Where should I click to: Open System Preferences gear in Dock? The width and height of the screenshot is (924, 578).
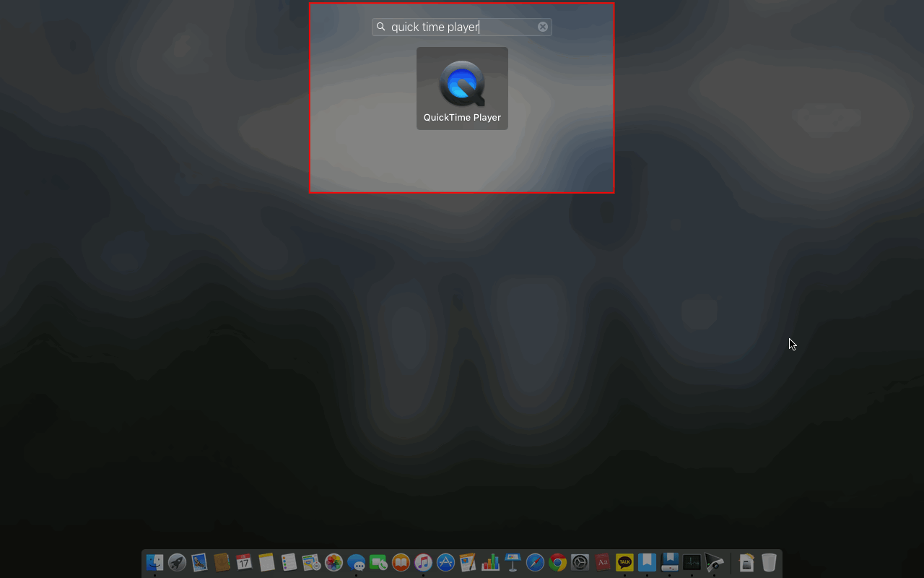pyautogui.click(x=580, y=562)
